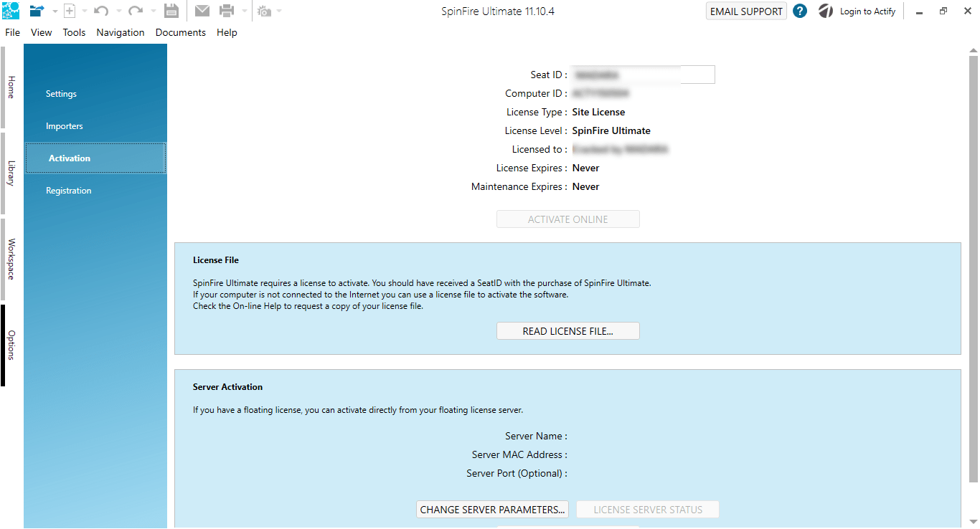Click the ACTIVATE ONLINE button
980x529 pixels.
[568, 219]
